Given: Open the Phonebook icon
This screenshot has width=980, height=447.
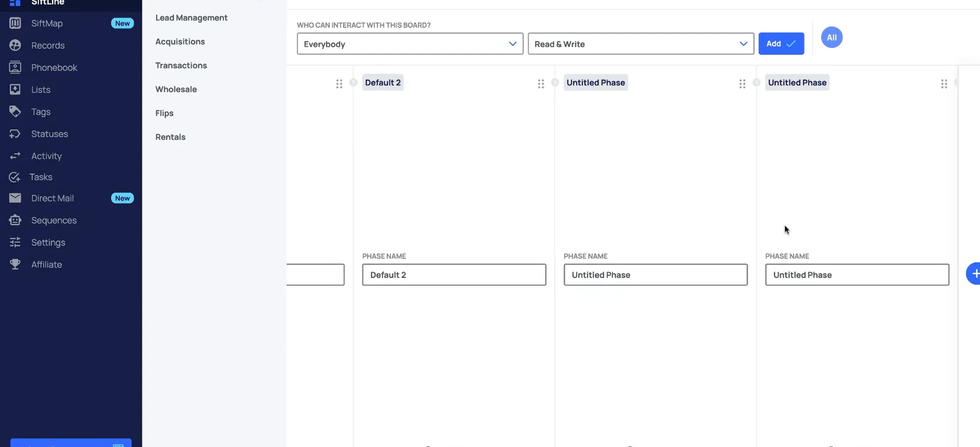Looking at the screenshot, I should 15,67.
